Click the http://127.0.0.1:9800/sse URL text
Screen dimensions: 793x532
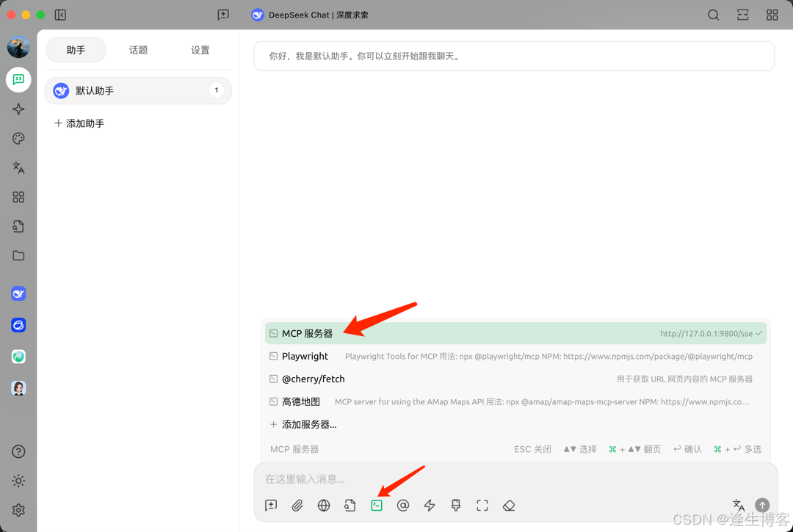tap(706, 333)
